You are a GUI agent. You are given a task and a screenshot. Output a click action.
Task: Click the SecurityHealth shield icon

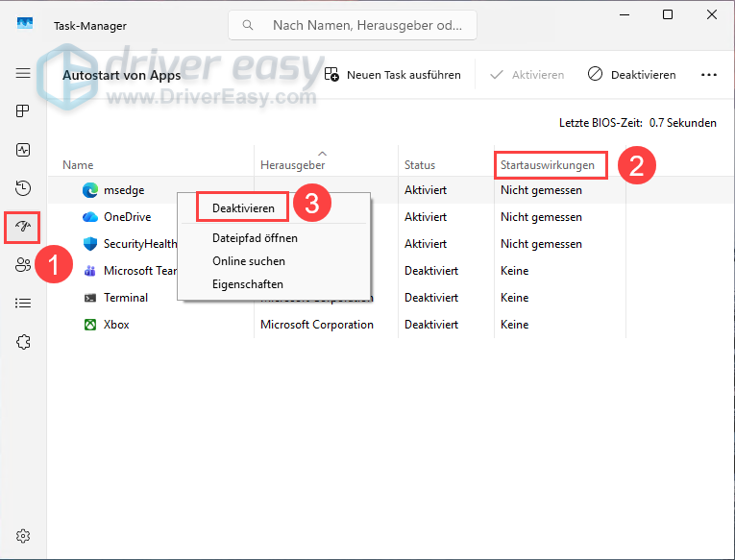click(90, 244)
